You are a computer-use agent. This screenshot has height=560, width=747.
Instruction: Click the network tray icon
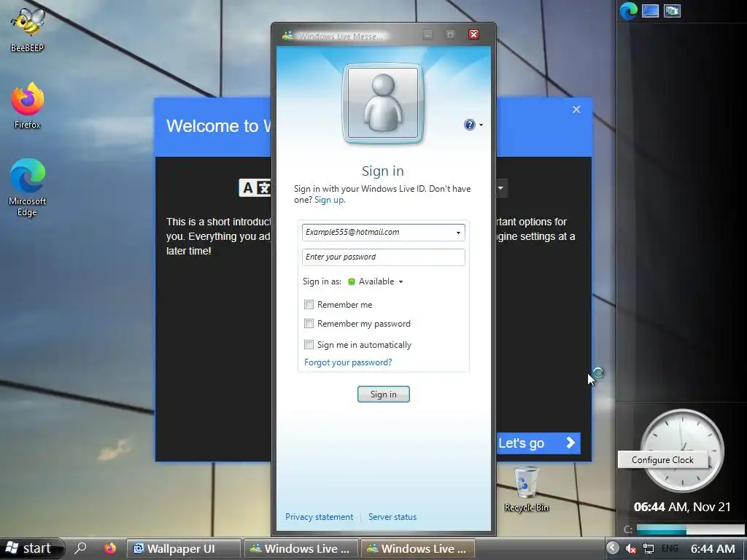point(649,548)
